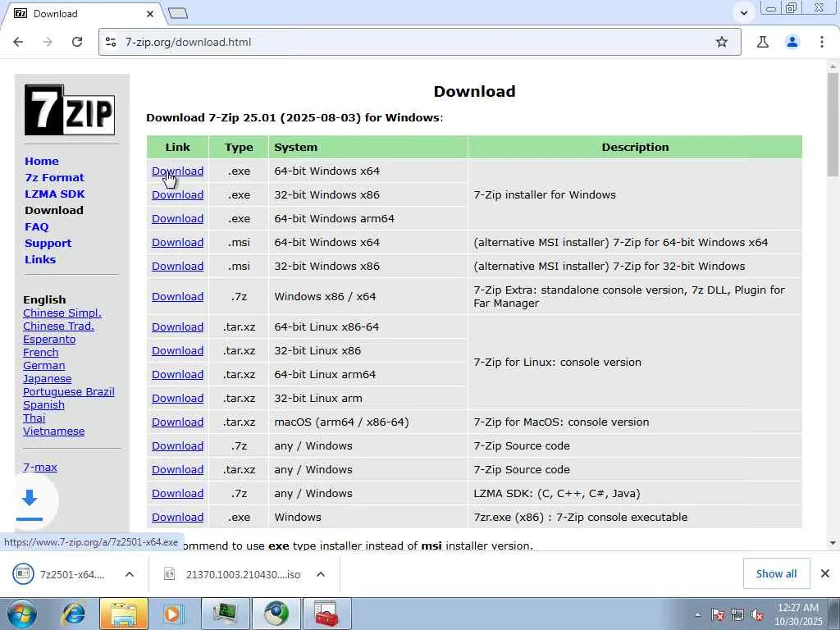Viewport: 840px width, 630px height.
Task: Click the browser back arrow
Action: 18,42
